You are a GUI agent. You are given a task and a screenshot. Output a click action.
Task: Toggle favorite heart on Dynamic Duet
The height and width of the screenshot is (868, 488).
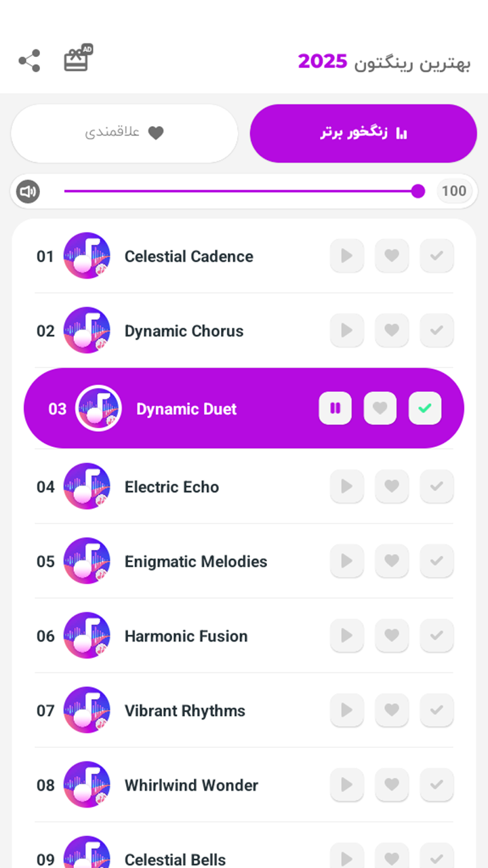380,408
